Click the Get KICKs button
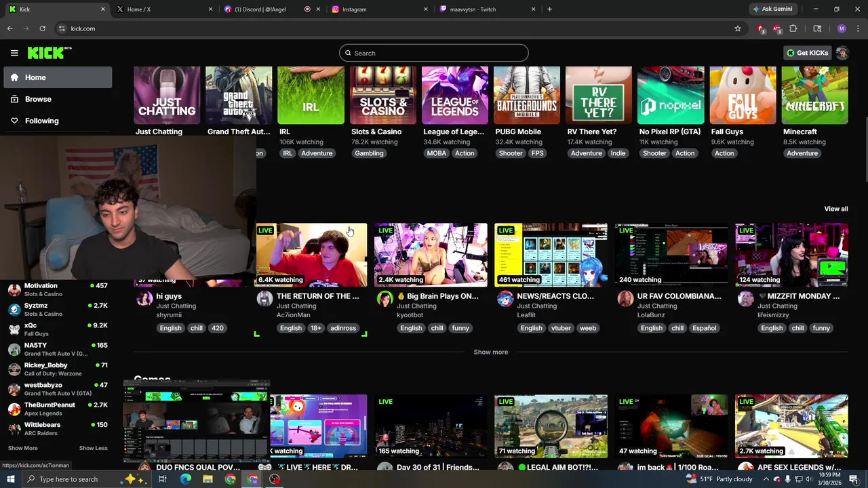868x488 pixels. (x=807, y=53)
